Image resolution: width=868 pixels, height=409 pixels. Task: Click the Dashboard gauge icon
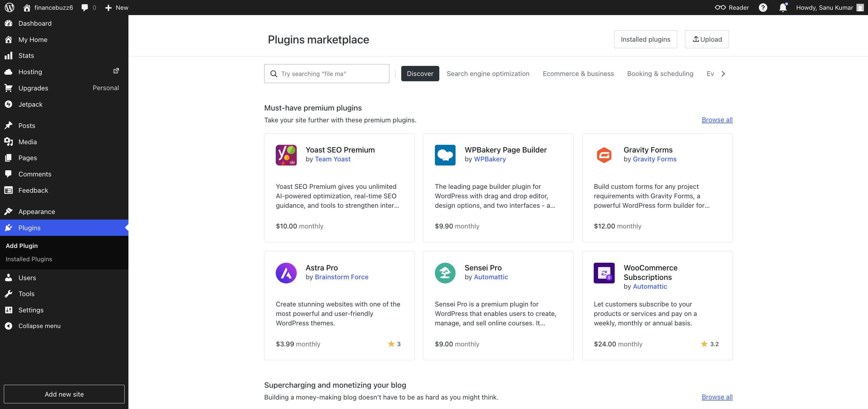(x=9, y=23)
